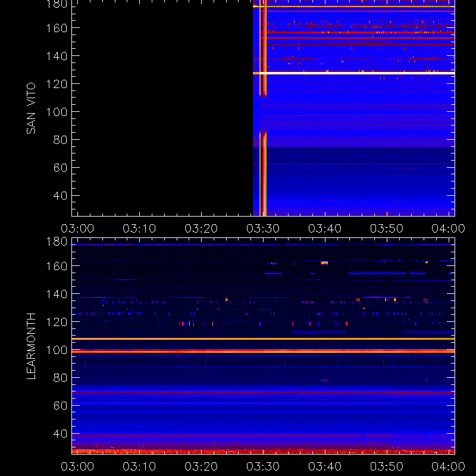
Task: Select the 40 tick label on SAN VITO axis
Action: point(60,196)
